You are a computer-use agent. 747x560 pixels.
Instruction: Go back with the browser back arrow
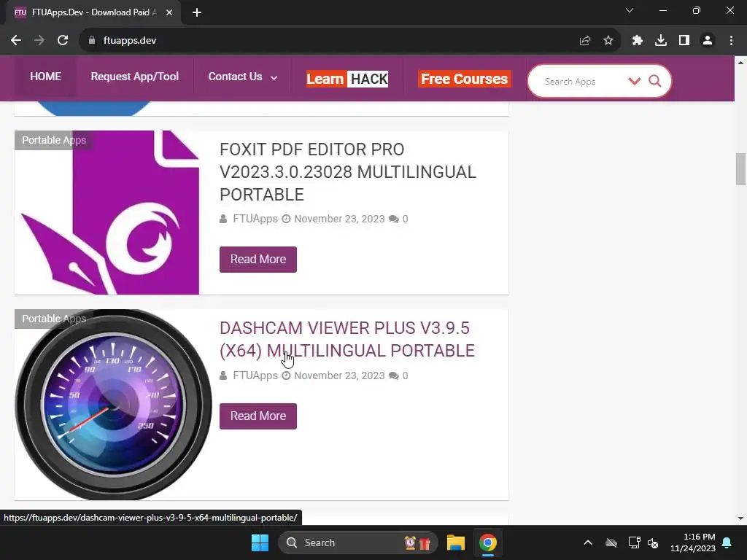click(16, 41)
